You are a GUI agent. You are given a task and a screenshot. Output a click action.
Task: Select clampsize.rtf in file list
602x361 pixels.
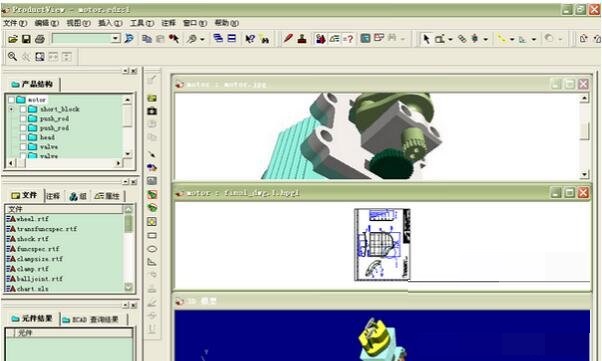click(x=35, y=259)
